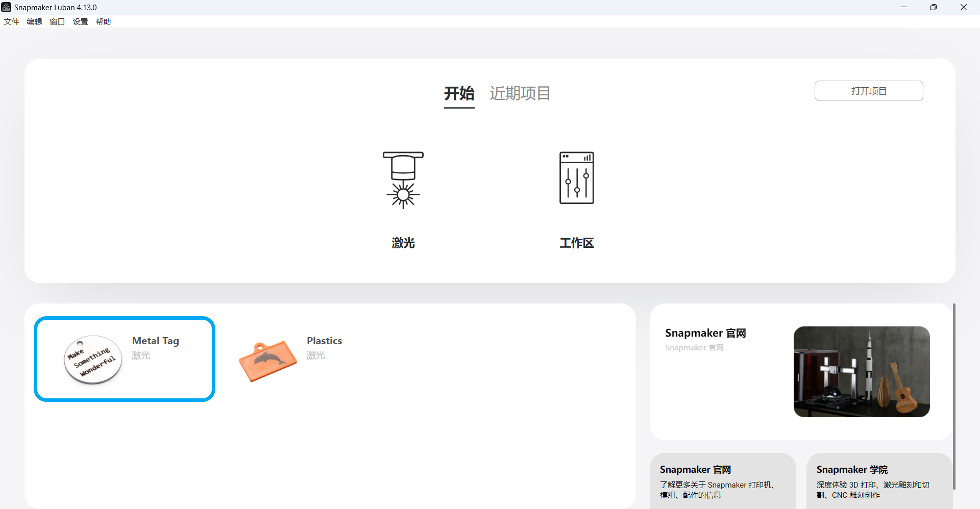Screen dimensions: 980x509
Task: Open the Snapmaker 官网 banner image
Action: tap(862, 372)
